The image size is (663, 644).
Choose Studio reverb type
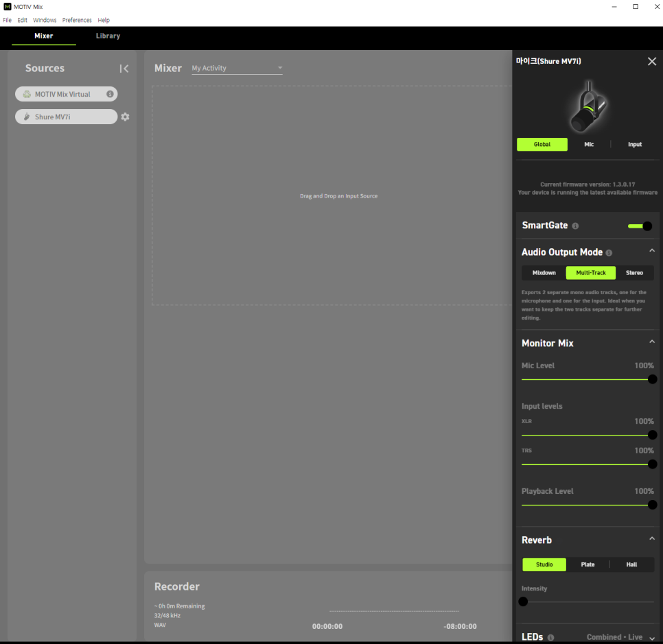(544, 564)
